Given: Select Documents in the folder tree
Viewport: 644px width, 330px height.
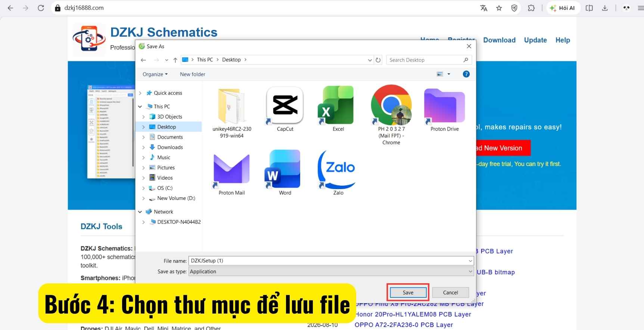Looking at the screenshot, I should [x=170, y=137].
